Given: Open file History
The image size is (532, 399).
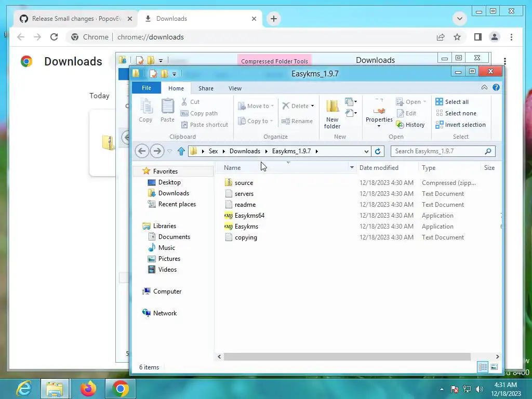Looking at the screenshot, I should coord(410,125).
